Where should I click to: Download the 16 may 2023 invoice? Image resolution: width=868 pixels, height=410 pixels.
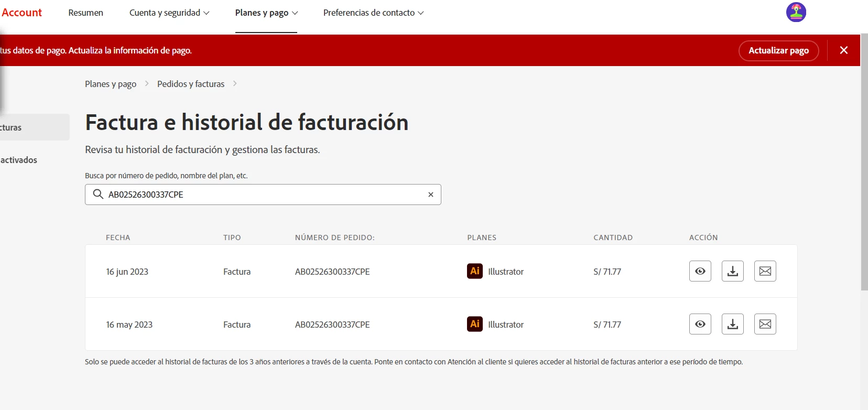tap(732, 324)
